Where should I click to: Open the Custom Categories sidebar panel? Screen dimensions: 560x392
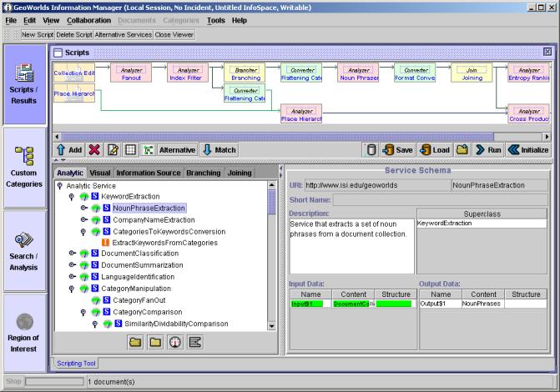click(25, 168)
